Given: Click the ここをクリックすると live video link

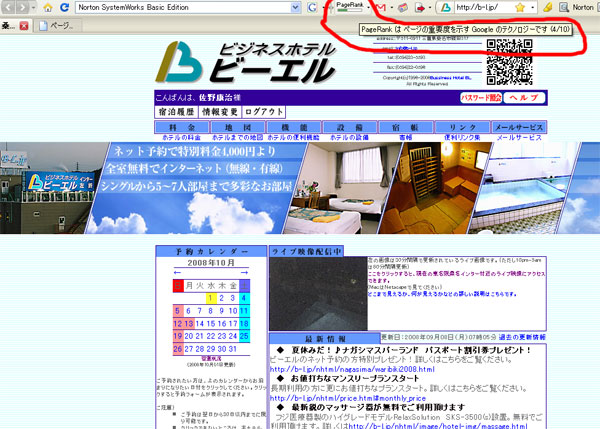Looking at the screenshot, I should (x=456, y=277).
